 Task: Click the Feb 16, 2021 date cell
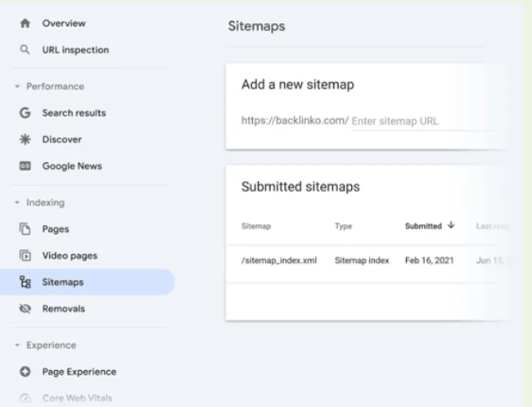[x=429, y=260]
